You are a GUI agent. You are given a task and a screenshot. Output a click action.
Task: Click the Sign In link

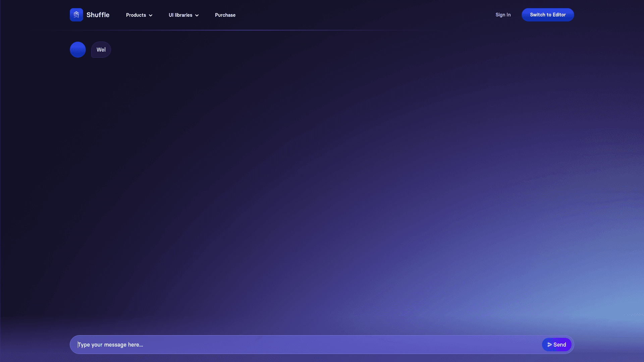coord(503,15)
